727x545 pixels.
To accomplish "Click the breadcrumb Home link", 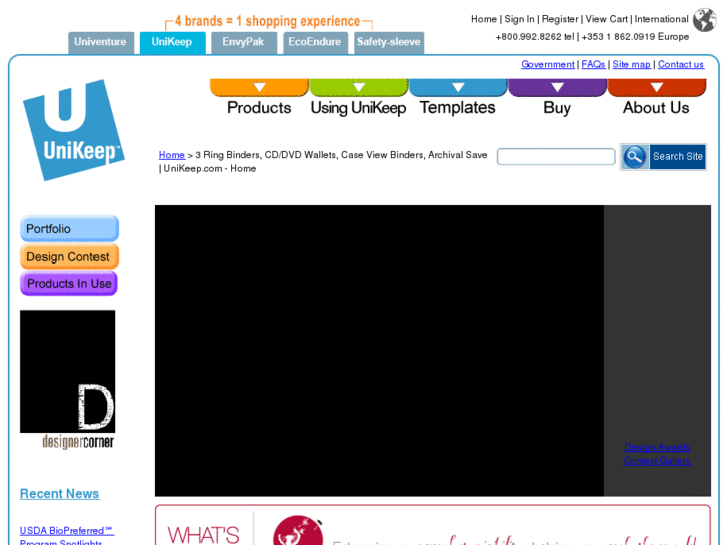I will pyautogui.click(x=172, y=155).
